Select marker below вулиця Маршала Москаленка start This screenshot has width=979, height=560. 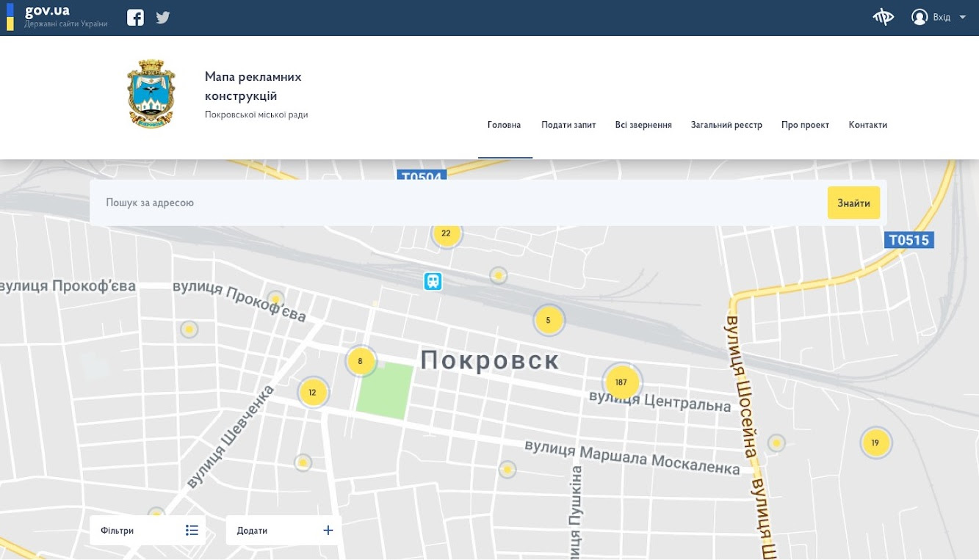coord(507,470)
